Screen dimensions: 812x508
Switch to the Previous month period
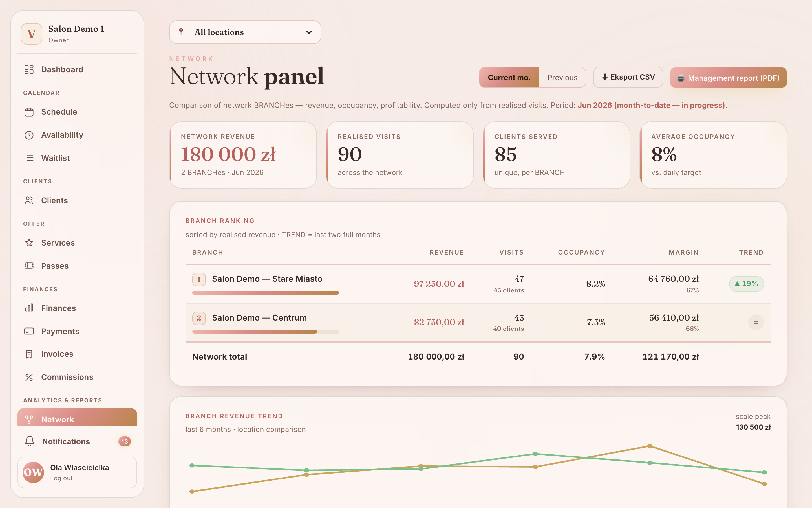tap(562, 78)
